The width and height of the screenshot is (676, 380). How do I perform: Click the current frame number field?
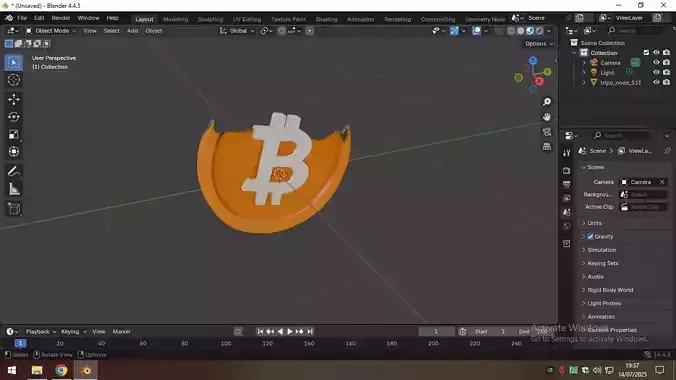(436, 332)
